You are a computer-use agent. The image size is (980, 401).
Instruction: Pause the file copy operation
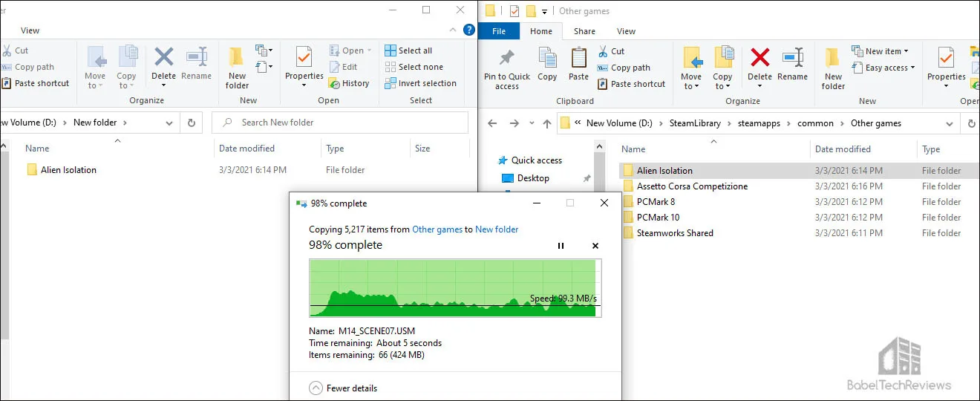pos(561,246)
